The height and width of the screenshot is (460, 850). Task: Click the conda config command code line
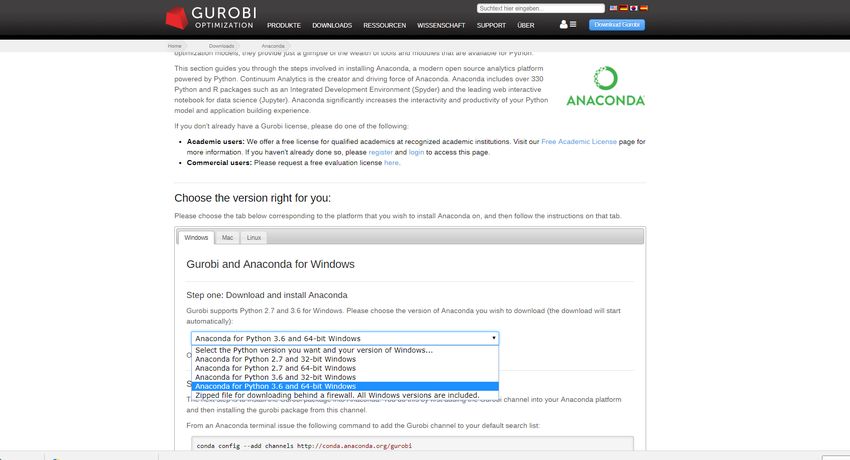coord(304,446)
